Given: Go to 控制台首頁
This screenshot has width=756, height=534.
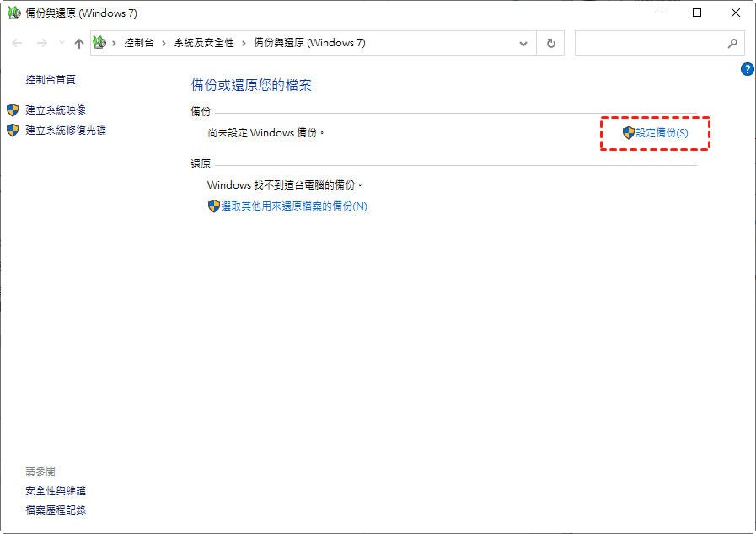Looking at the screenshot, I should 51,79.
